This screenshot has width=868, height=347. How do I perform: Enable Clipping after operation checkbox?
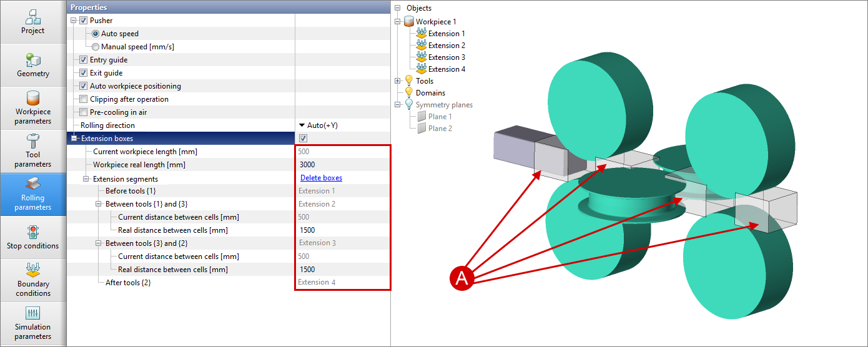coord(84,99)
